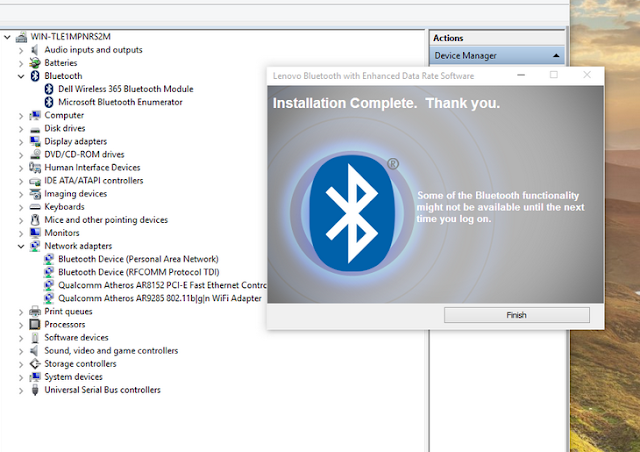This screenshot has height=452, width=640.
Task: Click the Microsoft Bluetooth Enumerator icon
Action: [x=49, y=102]
